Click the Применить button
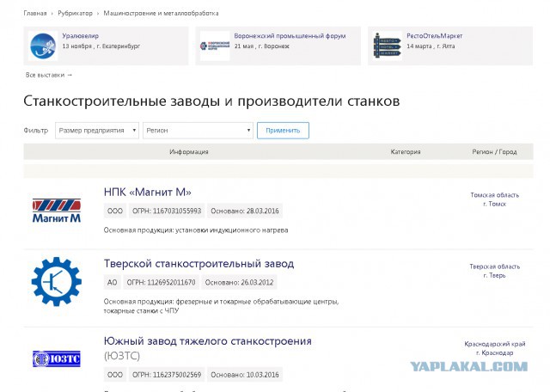550x392 pixels. [283, 131]
